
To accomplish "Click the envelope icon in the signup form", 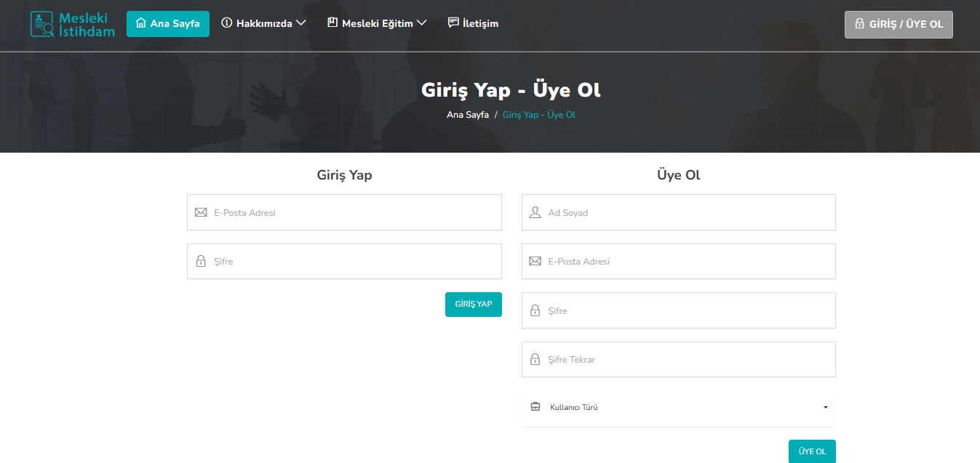I will 535,262.
